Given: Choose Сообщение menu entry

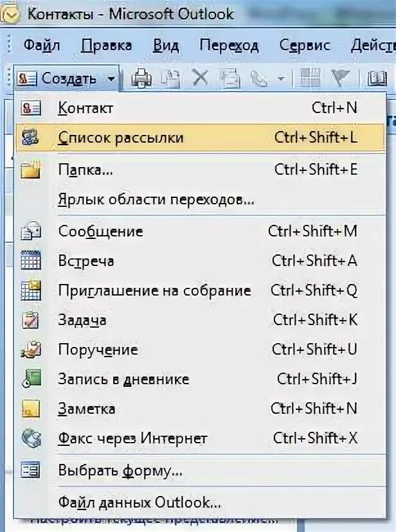Looking at the screenshot, I should 100,231.
